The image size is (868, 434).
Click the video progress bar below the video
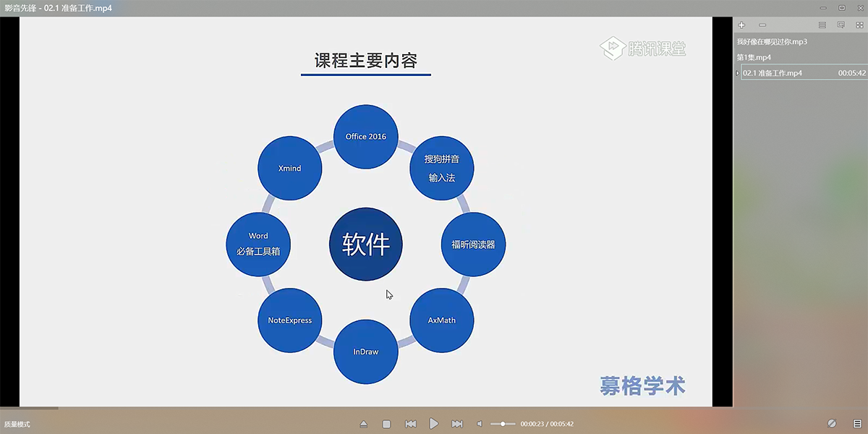[x=362, y=409]
